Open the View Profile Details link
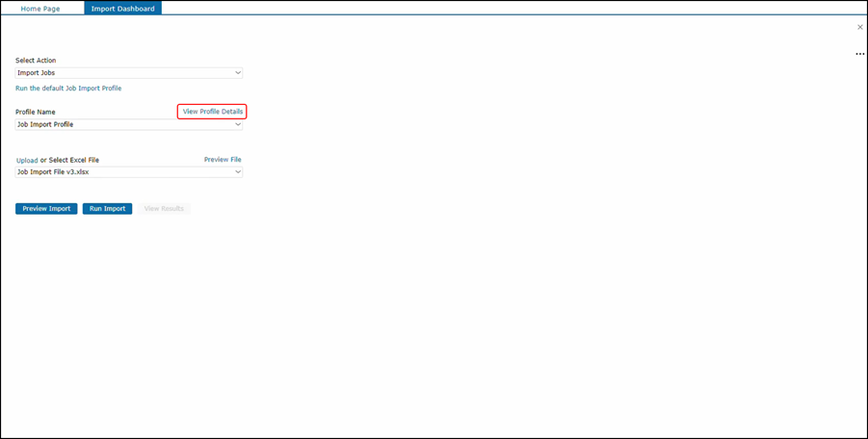 (x=213, y=112)
